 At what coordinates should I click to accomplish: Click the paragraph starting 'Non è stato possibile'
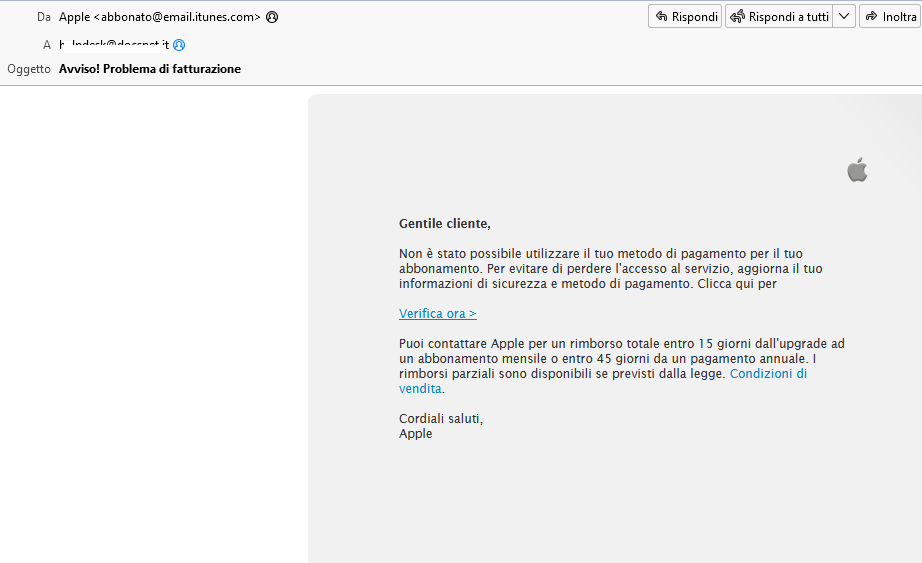tap(610, 268)
